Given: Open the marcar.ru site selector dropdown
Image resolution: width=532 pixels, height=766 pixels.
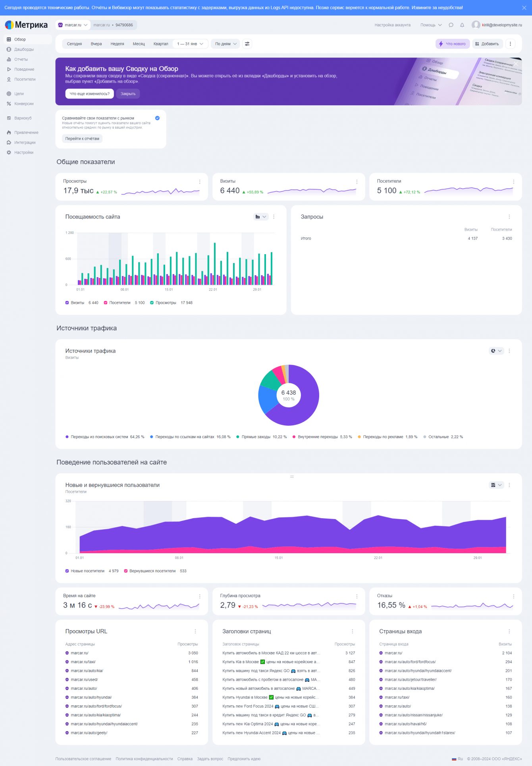Looking at the screenshot, I should pos(73,25).
